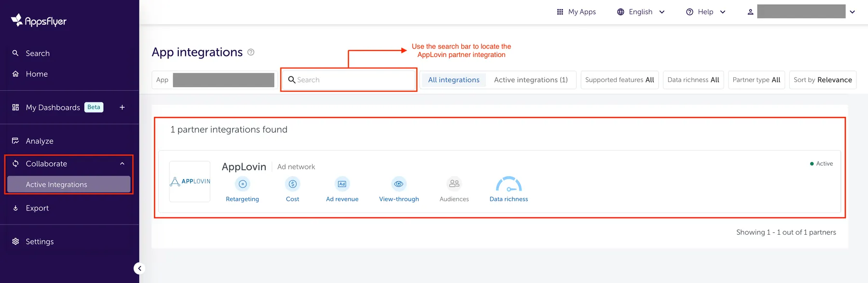Open the App selector dropdown
This screenshot has width=868, height=283.
coord(215,80)
